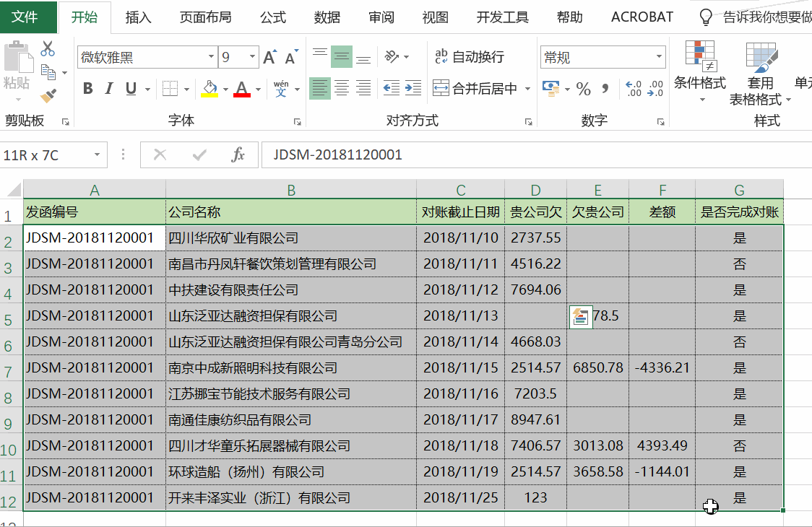The image size is (812, 527).
Task: Align text right
Action: click(363, 89)
